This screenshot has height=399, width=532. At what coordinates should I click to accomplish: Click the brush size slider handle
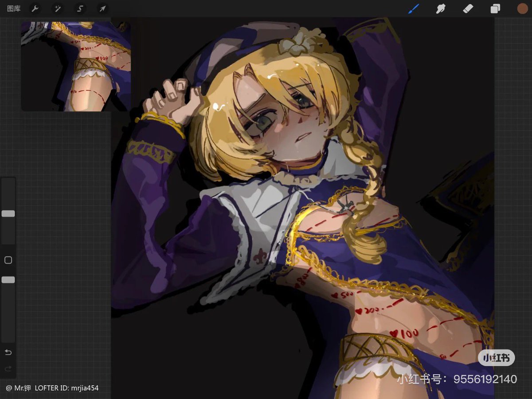[x=8, y=213]
